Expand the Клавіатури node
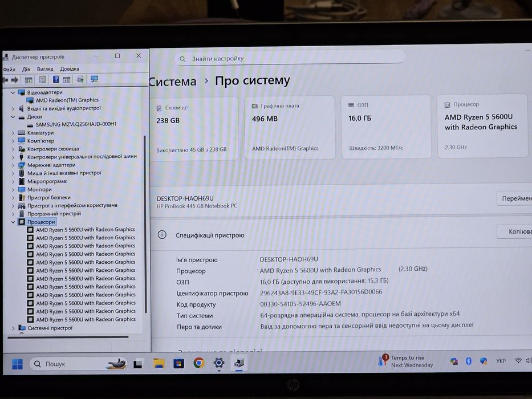532x399 pixels. (x=13, y=133)
